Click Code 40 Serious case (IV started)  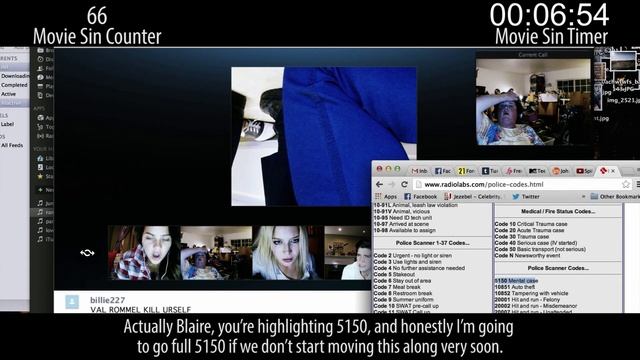point(536,243)
